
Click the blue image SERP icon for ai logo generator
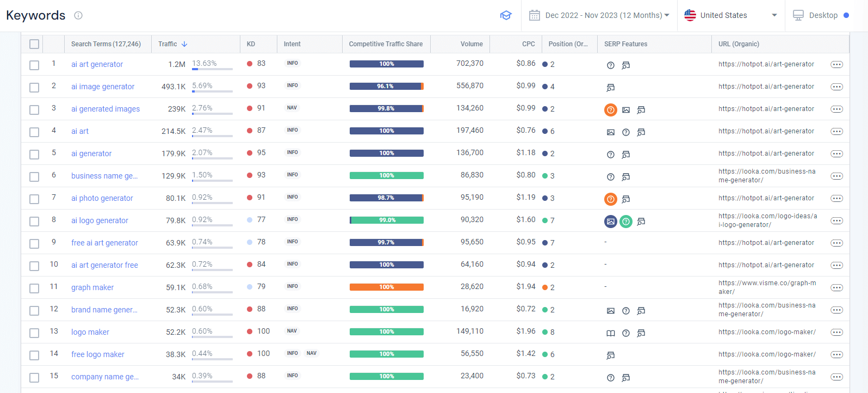pyautogui.click(x=611, y=222)
